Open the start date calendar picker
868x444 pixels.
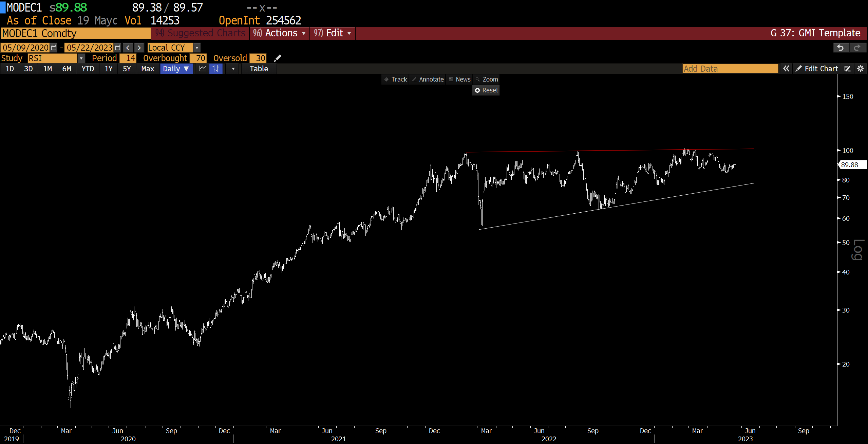(54, 48)
